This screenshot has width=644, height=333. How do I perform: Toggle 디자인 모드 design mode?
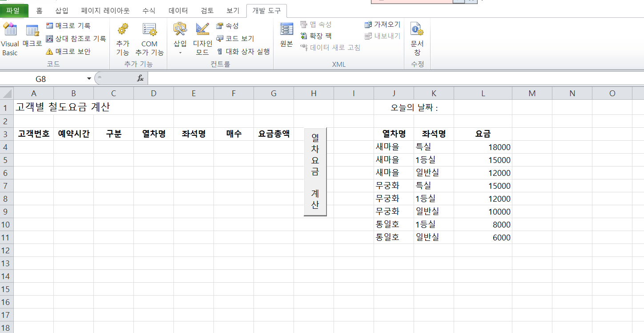click(202, 39)
